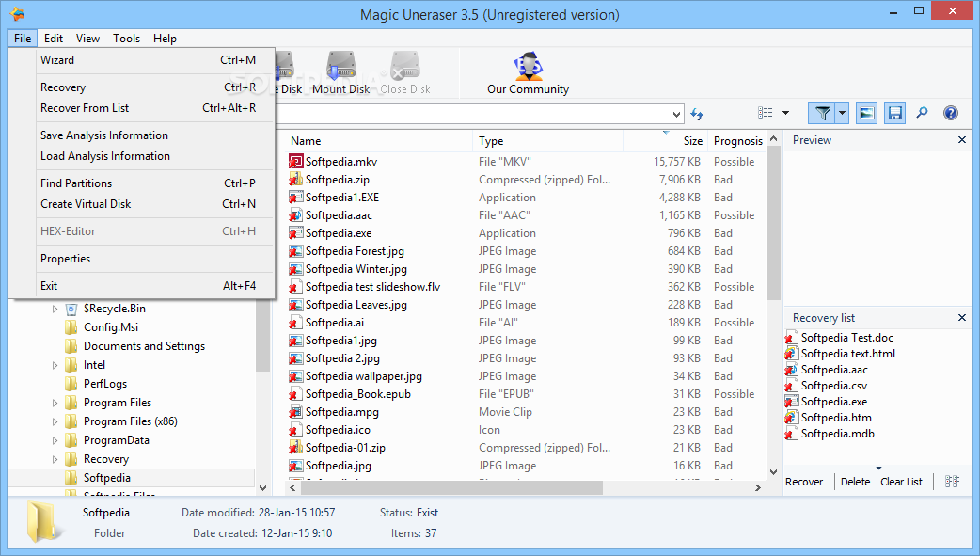980x556 pixels.
Task: Click the Softpedia Test.doc icon in Recovery list
Action: [791, 338]
